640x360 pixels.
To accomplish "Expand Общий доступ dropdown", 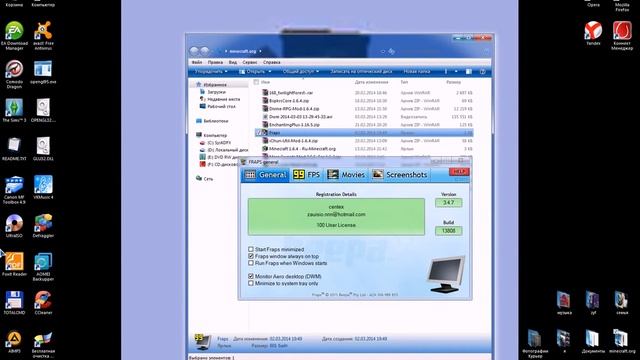I will tap(301, 71).
